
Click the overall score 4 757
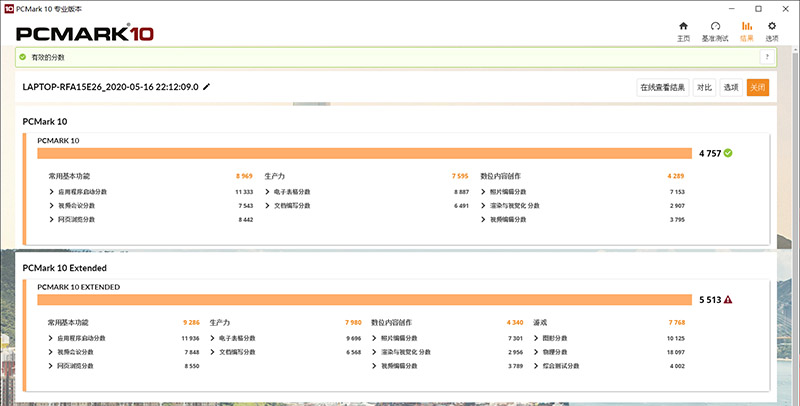(710, 153)
